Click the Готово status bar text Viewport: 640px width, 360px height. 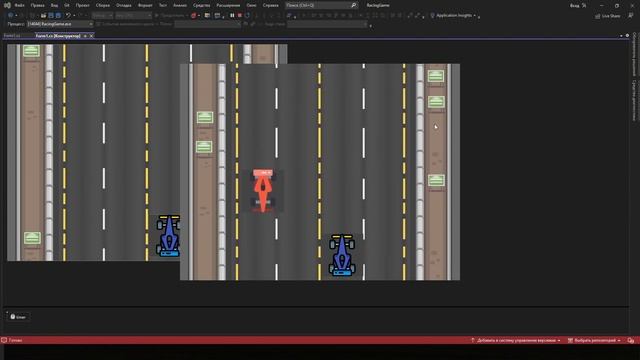pyautogui.click(x=16, y=340)
